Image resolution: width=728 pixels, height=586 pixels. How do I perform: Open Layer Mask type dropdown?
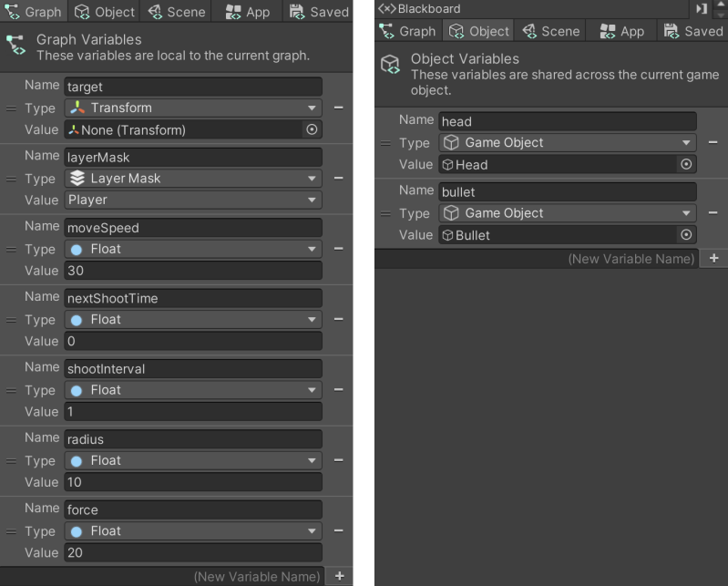[x=192, y=179]
